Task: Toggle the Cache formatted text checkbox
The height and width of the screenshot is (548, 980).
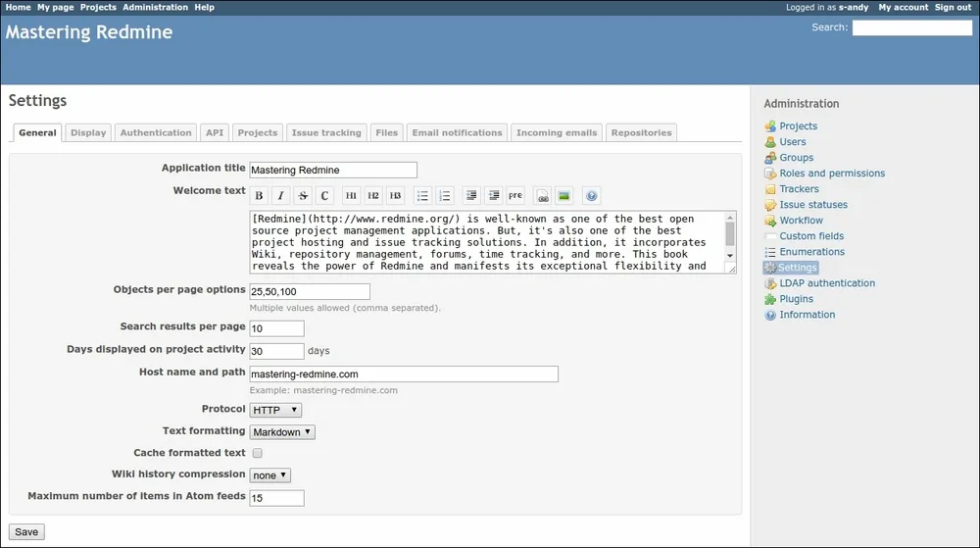Action: pyautogui.click(x=258, y=453)
